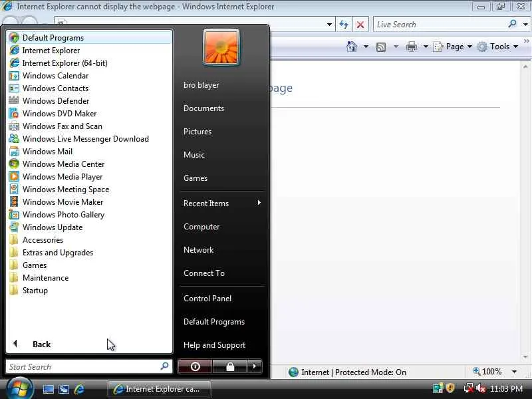Launch Internet Explorer from programs list
This screenshot has height=399, width=532.
(x=90, y=51)
